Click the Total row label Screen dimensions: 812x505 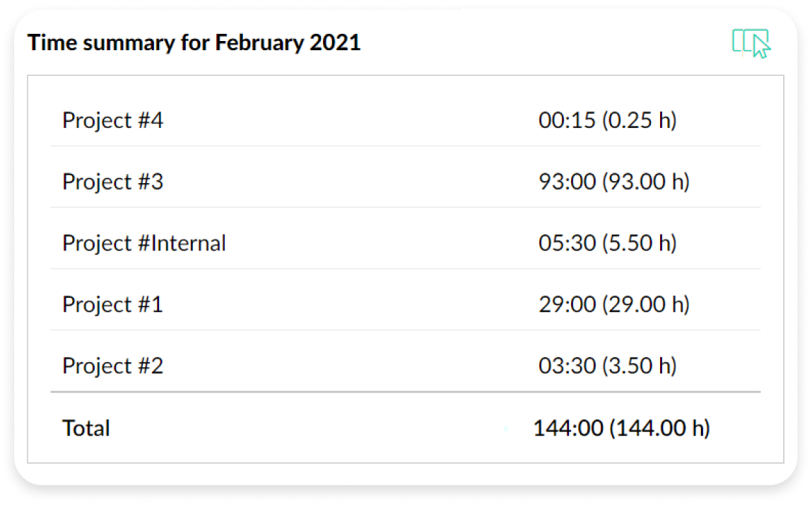tap(86, 428)
